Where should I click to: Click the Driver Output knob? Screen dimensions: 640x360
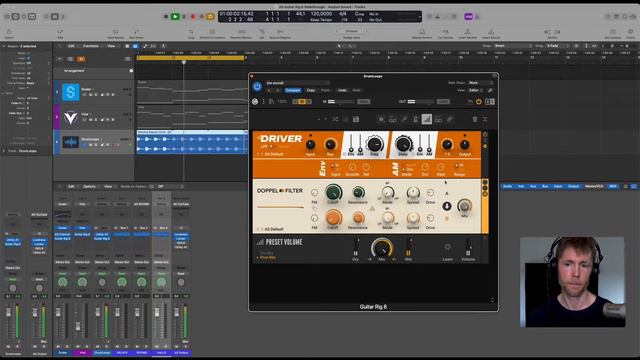coord(464,144)
